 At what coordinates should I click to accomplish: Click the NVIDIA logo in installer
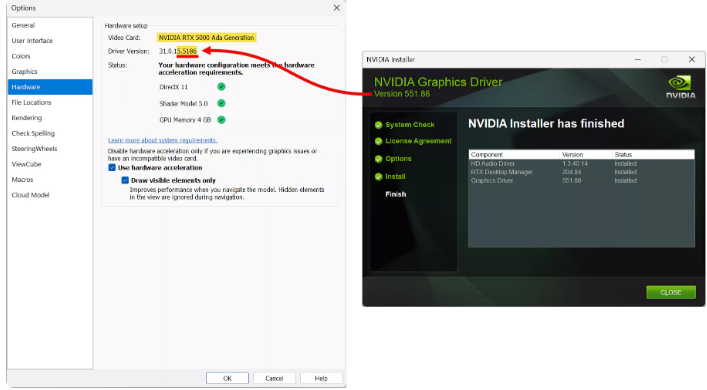681,87
